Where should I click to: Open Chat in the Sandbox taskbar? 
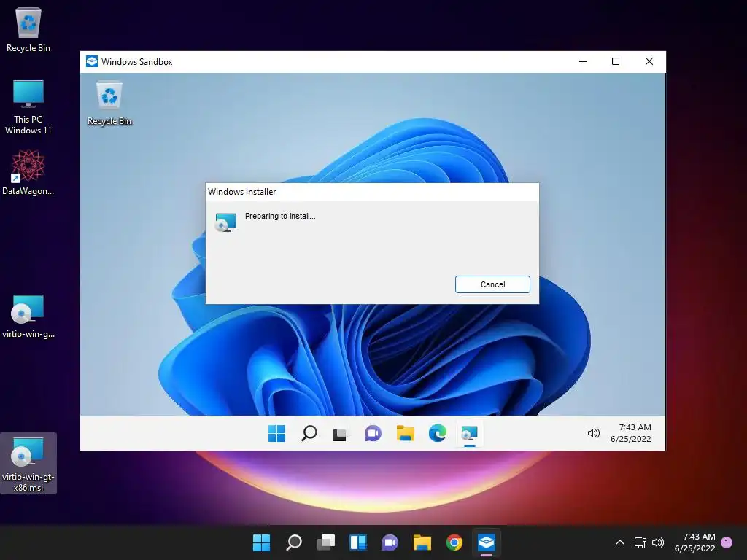[x=373, y=433]
